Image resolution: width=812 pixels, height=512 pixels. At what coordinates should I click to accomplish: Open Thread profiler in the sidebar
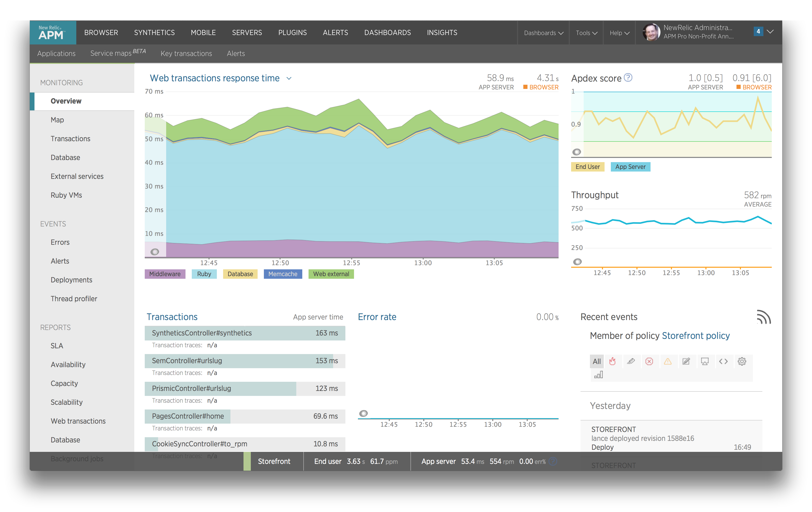pyautogui.click(x=74, y=299)
